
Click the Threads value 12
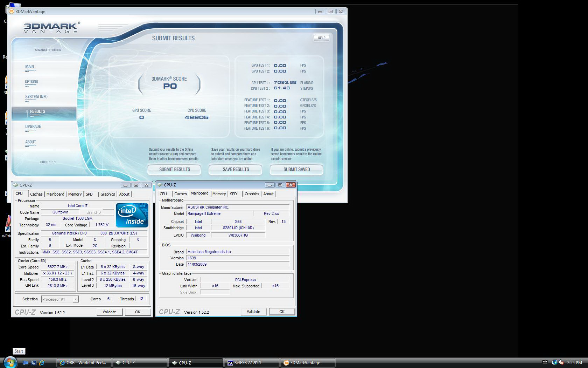pyautogui.click(x=141, y=299)
